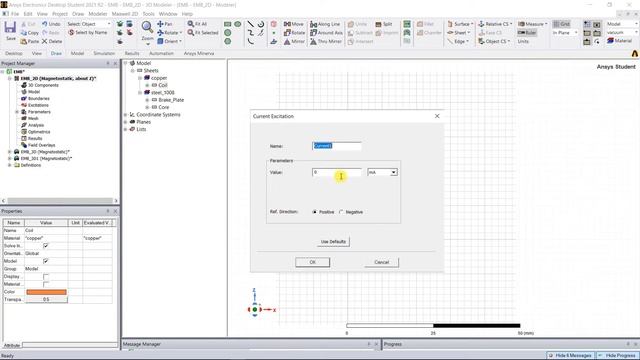Screen dimensions: 640x360
Task: Click Fit Selected view button
Action: [x=203, y=33]
